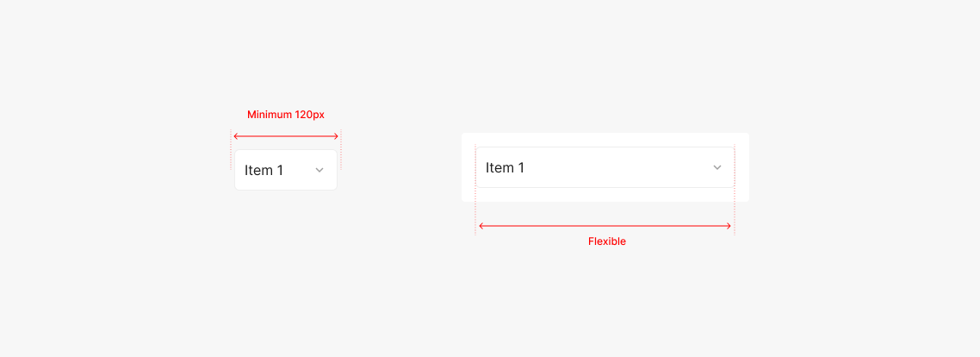Image resolution: width=980 pixels, height=357 pixels.
Task: Click the dotted guide below the wide dropdown's right edge
Action: (x=735, y=216)
